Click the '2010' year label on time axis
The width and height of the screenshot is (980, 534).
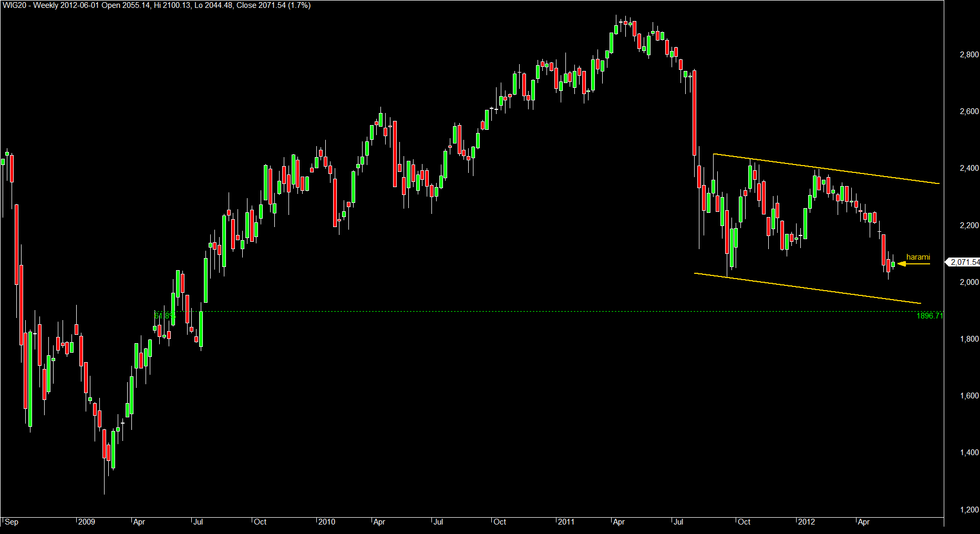coord(327,522)
